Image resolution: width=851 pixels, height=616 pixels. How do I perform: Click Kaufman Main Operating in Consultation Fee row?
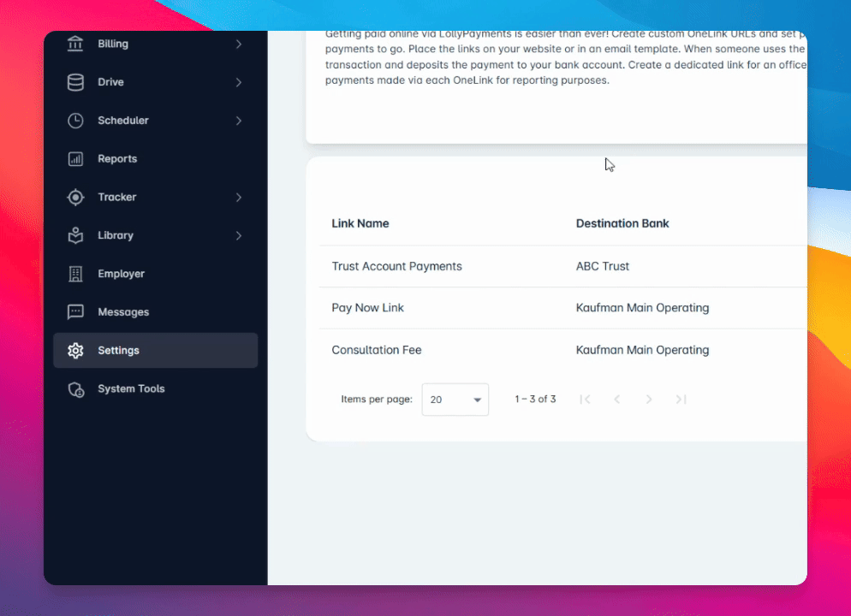(x=643, y=350)
